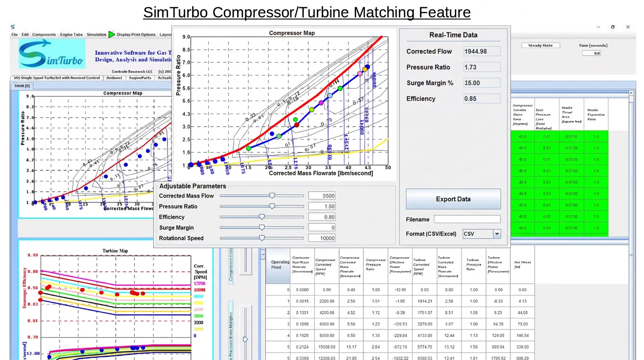Click the Operating Point column header
Image resolution: width=644 pixels, height=360 pixels.
click(278, 265)
